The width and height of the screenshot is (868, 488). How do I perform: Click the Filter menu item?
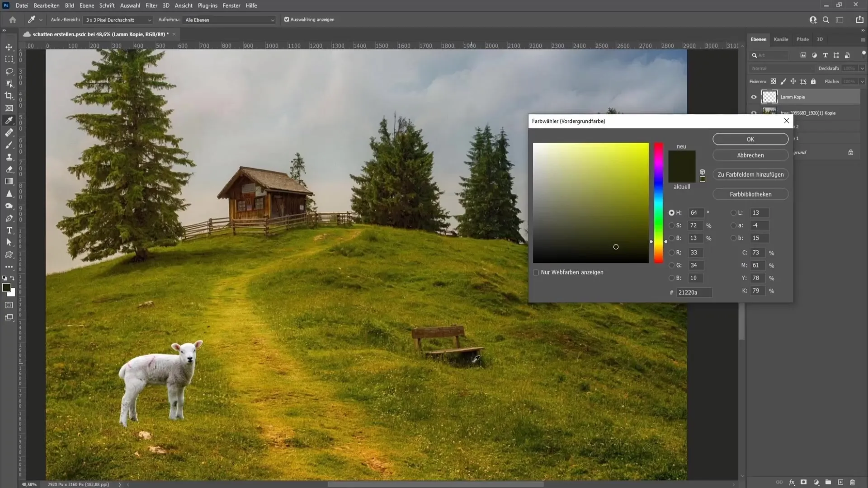pyautogui.click(x=151, y=5)
